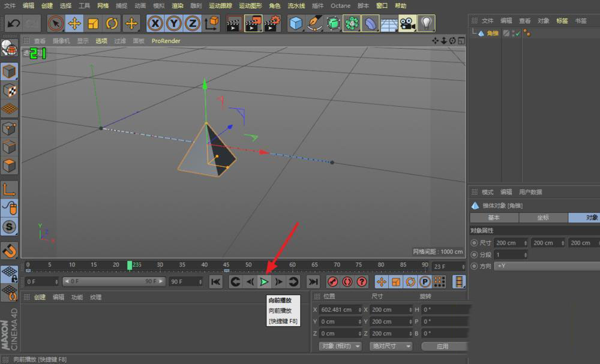Switch to Texture mode checkered cube
600x364 pixels.
10,91
